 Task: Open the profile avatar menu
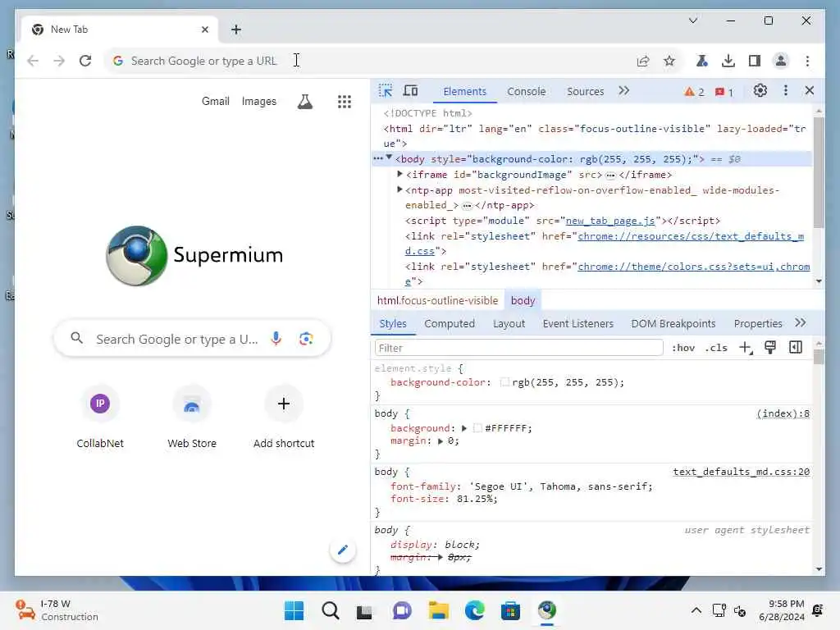[x=781, y=61]
